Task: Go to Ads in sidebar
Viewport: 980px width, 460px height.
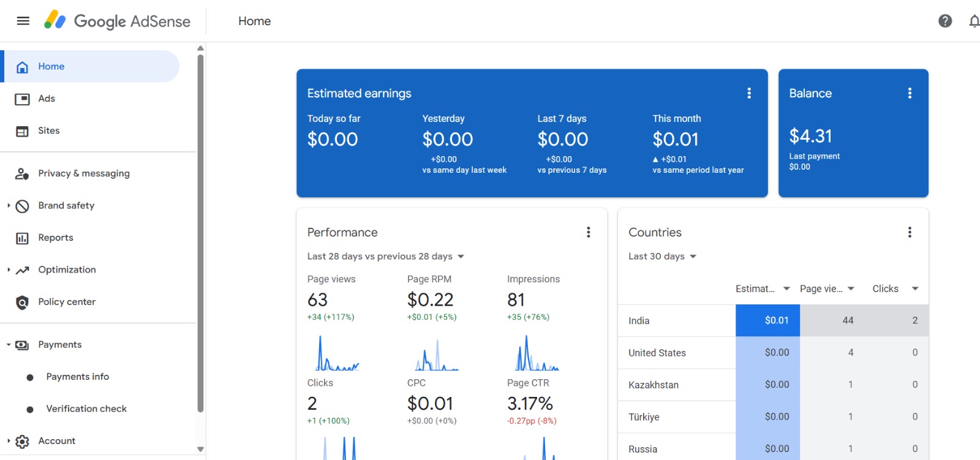Action: point(47,99)
